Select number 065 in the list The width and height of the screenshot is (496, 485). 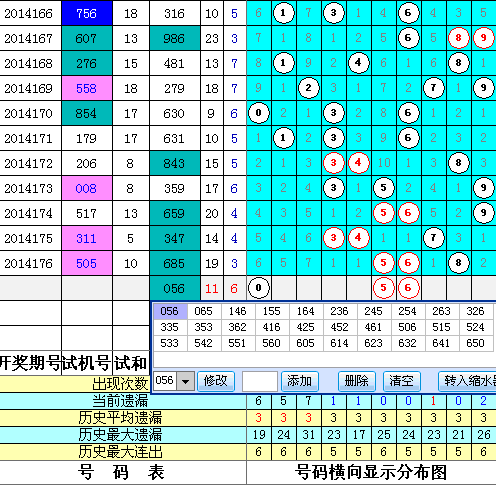tap(204, 311)
